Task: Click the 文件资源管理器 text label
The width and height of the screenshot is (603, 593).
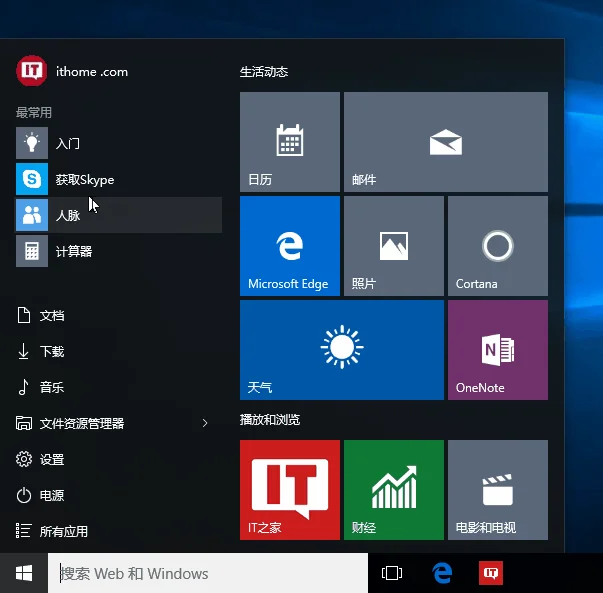Action: pos(82,423)
